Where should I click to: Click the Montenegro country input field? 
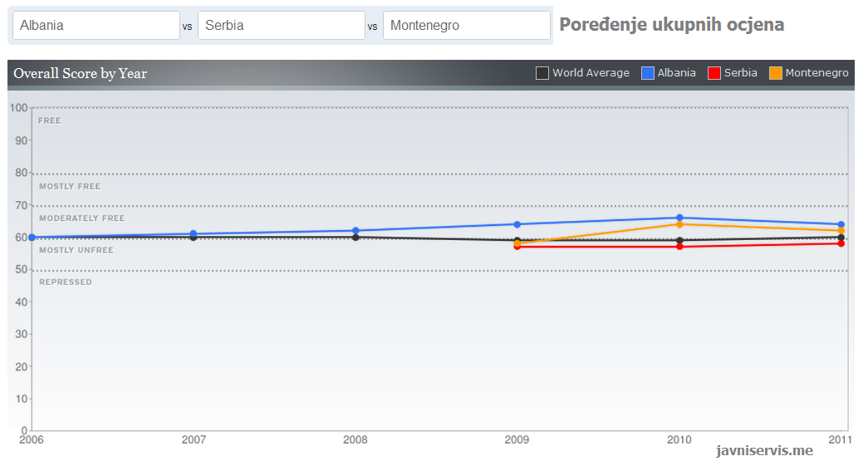pos(466,26)
